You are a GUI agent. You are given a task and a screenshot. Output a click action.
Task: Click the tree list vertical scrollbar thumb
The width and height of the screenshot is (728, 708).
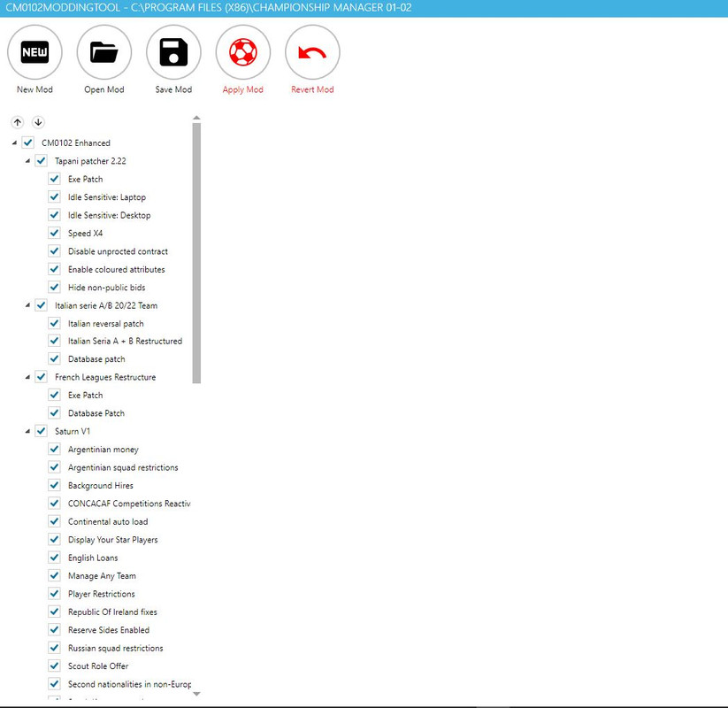pos(196,253)
